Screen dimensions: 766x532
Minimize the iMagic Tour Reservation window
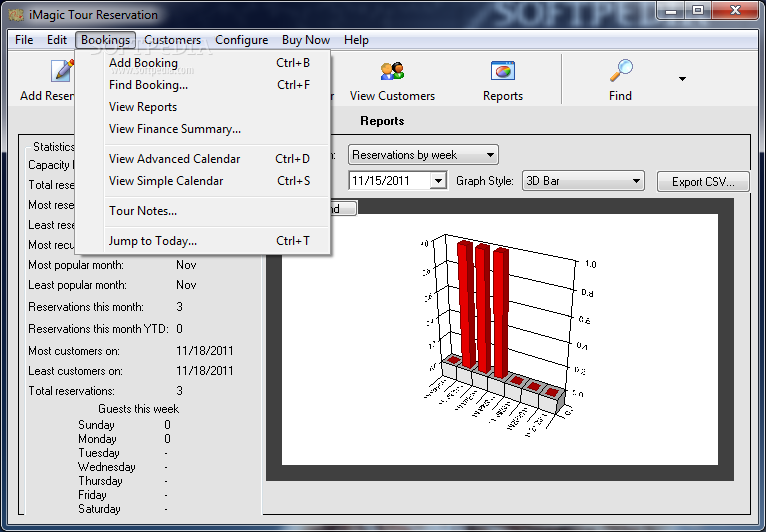pos(671,11)
